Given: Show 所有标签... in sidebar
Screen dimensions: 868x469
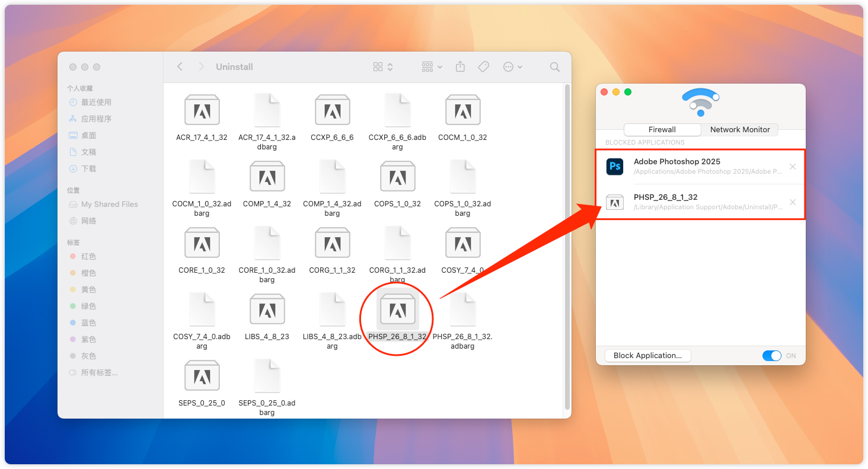Looking at the screenshot, I should pos(93,372).
